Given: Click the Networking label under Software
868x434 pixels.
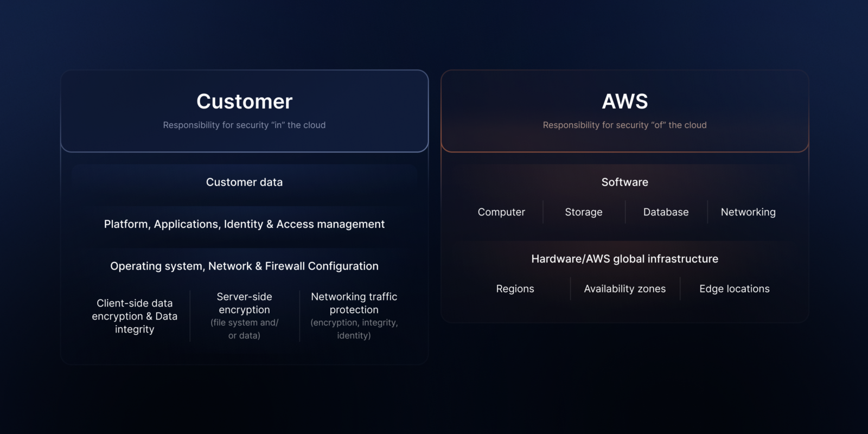Looking at the screenshot, I should pyautogui.click(x=748, y=212).
